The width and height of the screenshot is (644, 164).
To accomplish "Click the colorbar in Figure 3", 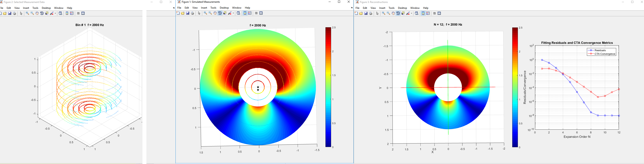I will point(515,87).
